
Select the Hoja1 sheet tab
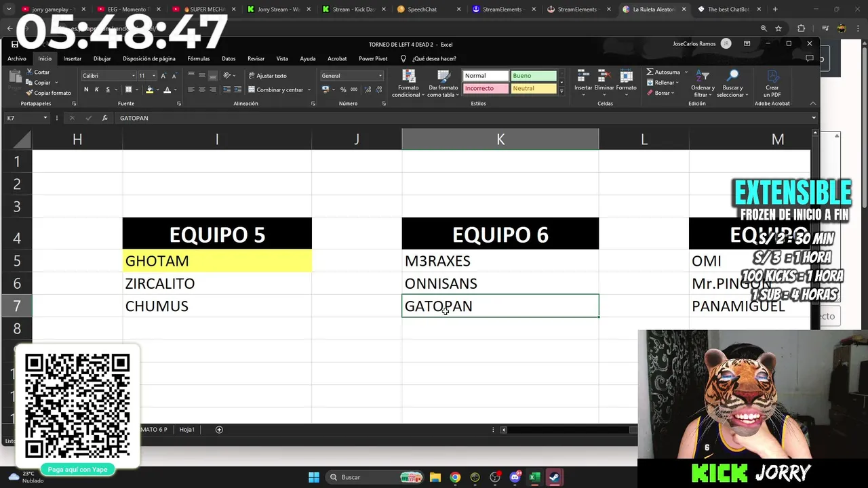tap(186, 429)
